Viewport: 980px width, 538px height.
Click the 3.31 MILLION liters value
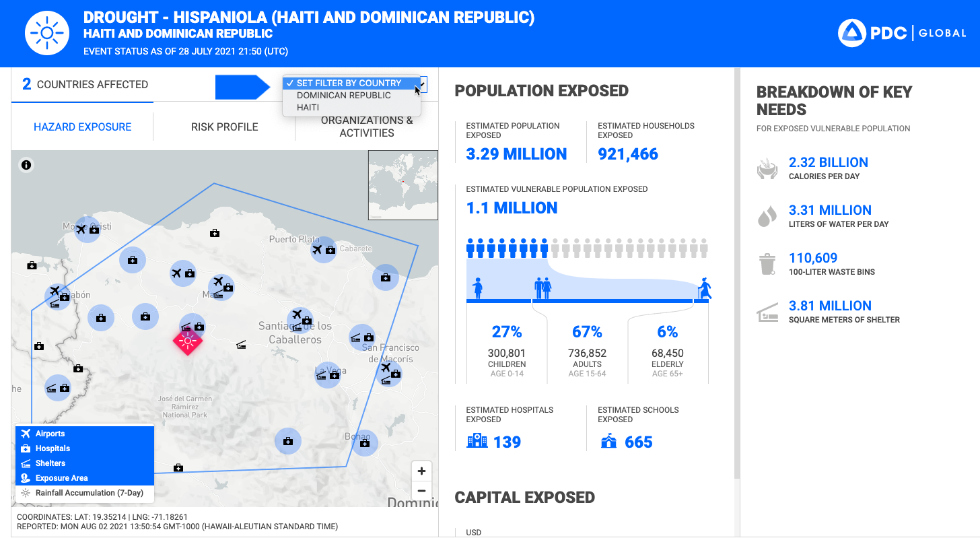pyautogui.click(x=830, y=210)
